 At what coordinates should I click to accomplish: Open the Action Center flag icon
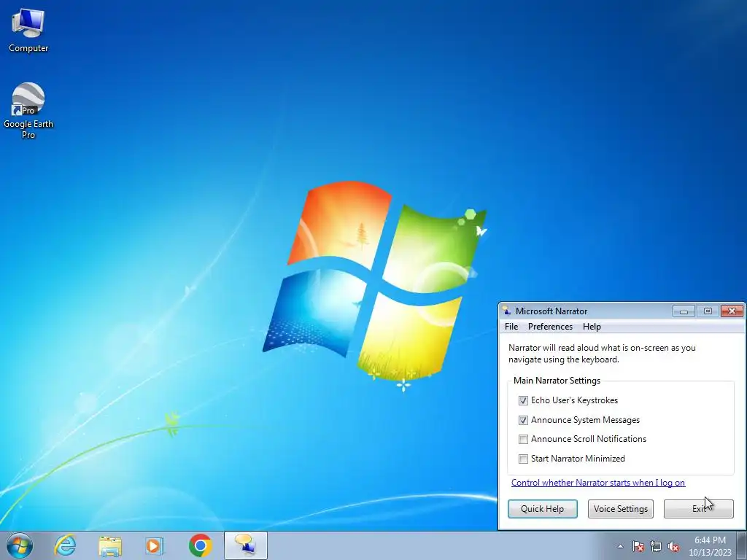(x=638, y=547)
